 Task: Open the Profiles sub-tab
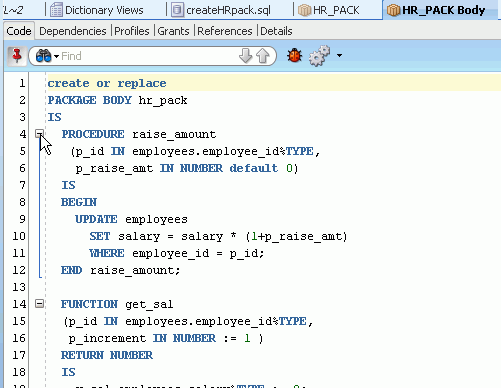click(132, 31)
